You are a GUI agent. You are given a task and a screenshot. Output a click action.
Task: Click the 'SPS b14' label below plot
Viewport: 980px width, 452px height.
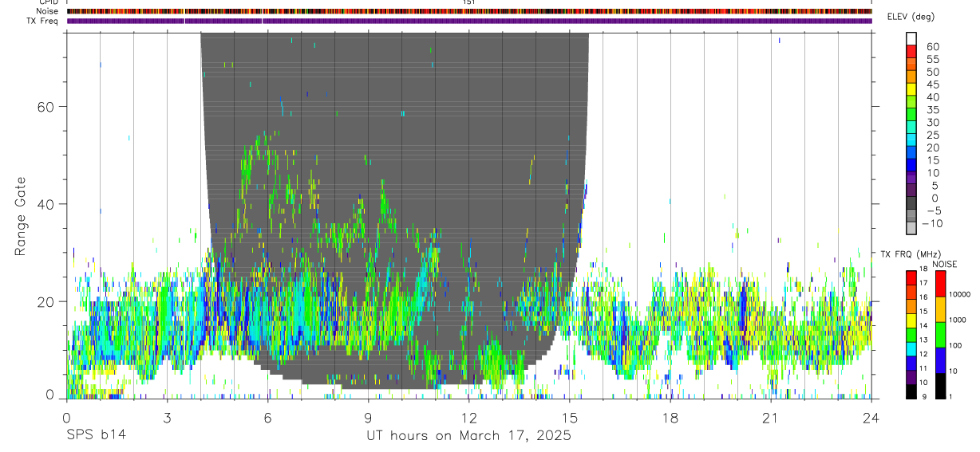click(95, 436)
